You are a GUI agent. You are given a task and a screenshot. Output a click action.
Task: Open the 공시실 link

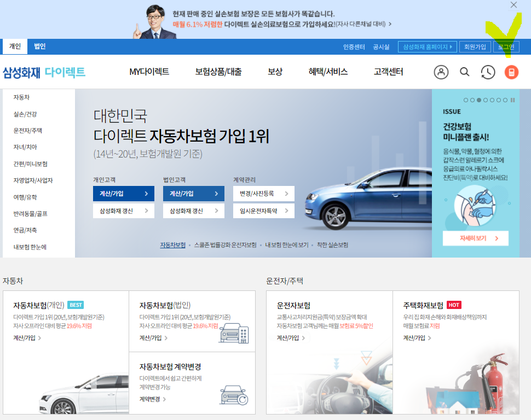(x=381, y=47)
